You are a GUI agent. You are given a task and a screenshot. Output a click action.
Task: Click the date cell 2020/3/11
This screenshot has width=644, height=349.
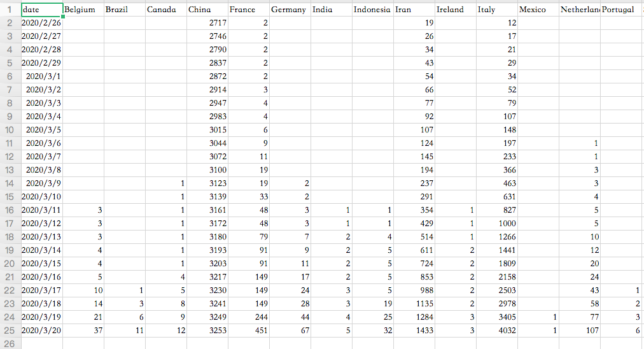click(42, 210)
